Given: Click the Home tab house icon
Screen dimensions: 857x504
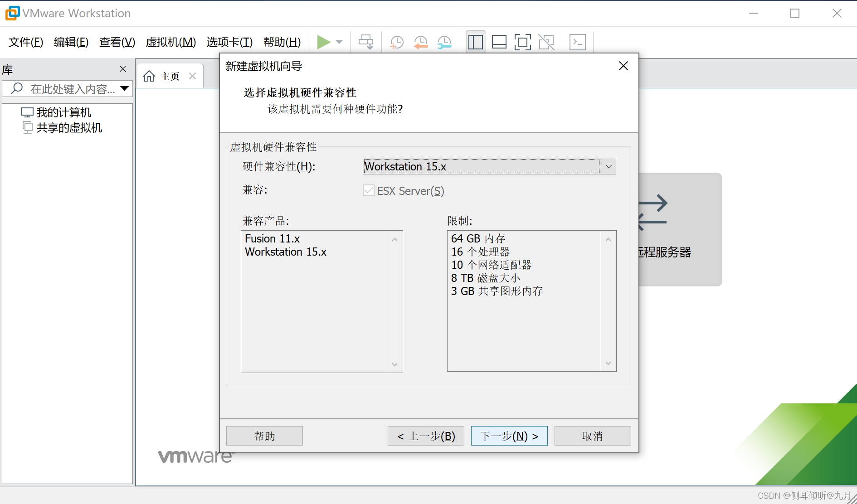Looking at the screenshot, I should coord(149,76).
